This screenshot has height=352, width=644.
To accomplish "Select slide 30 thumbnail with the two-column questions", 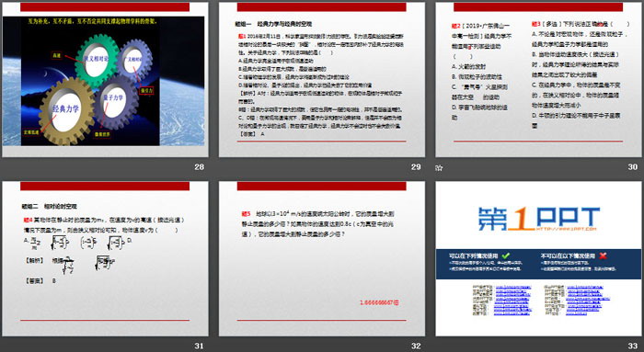I will 538,80.
